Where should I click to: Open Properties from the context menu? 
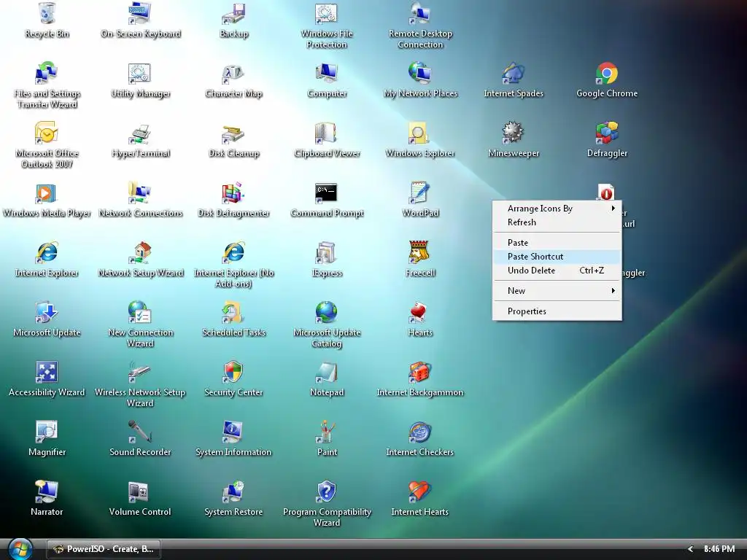coord(557,311)
